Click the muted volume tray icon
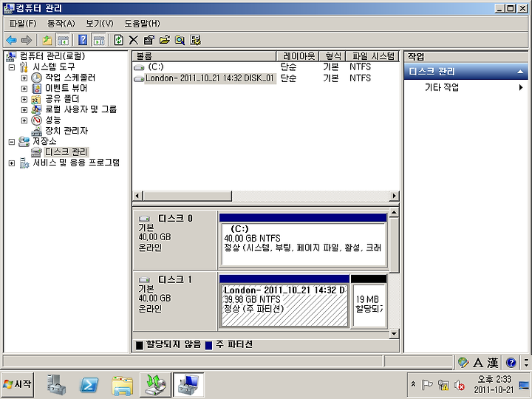Image resolution: width=532 pixels, height=399 pixels. 459,385
